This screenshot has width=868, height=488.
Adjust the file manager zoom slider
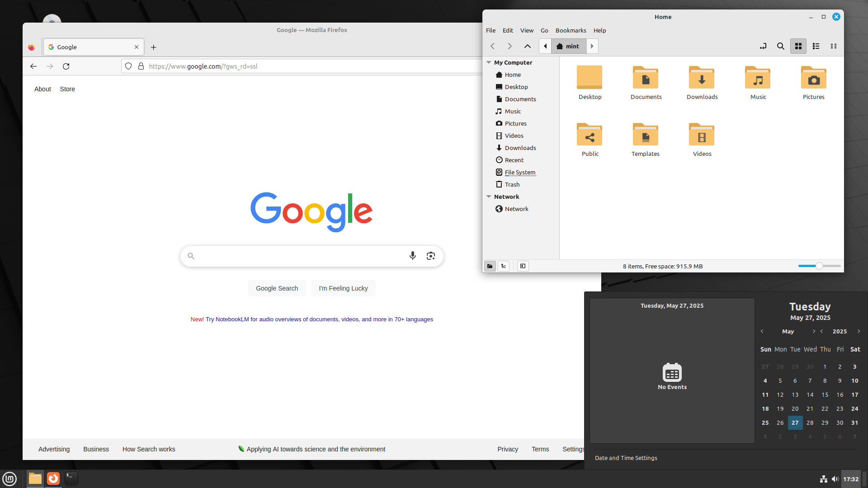819,266
